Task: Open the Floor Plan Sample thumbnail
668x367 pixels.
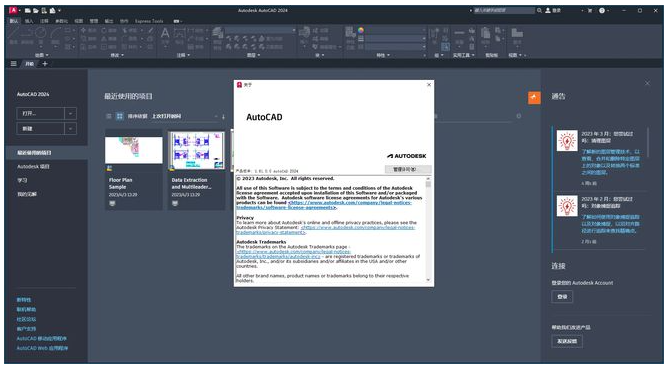Action: tap(134, 150)
